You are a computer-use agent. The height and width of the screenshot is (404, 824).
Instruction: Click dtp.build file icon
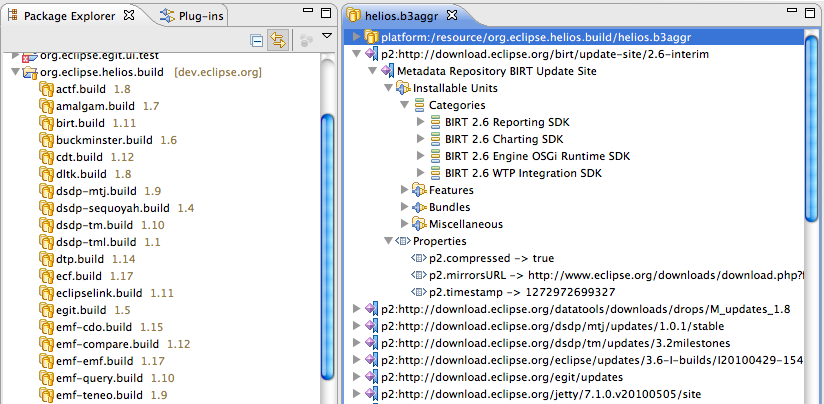coord(47,258)
